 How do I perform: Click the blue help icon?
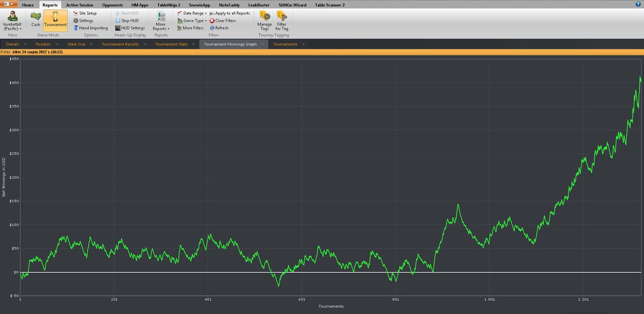tap(639, 4)
